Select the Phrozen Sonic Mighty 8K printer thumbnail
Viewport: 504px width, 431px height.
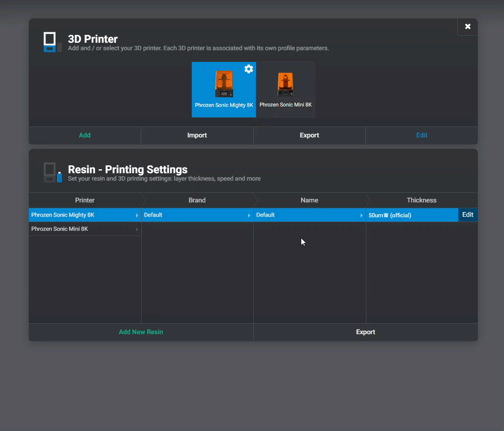[224, 89]
